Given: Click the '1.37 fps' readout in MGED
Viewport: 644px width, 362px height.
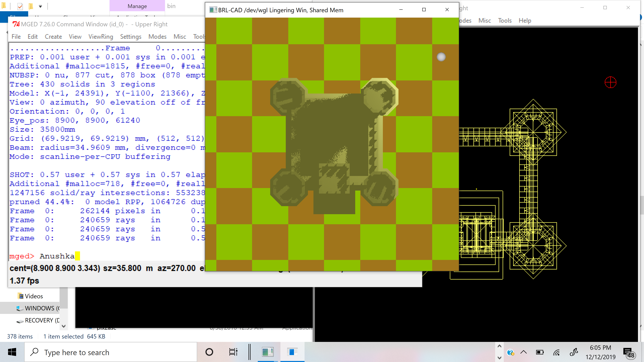Looking at the screenshot, I should [x=24, y=281].
